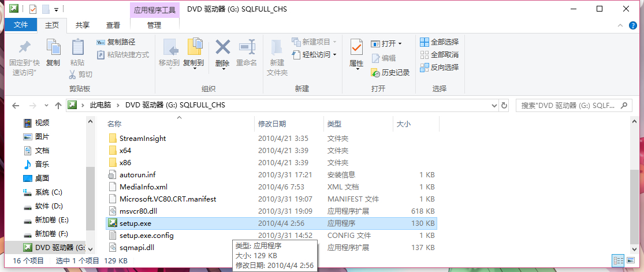Collapse the ribbon with chevron arrow
Screen dimensions: 644x272
tap(620, 25)
